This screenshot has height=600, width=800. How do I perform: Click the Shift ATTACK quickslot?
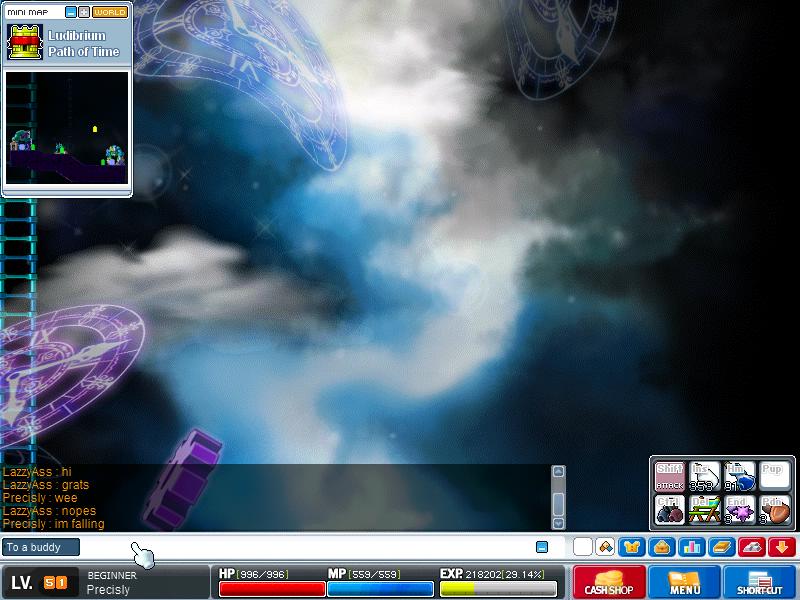669,477
